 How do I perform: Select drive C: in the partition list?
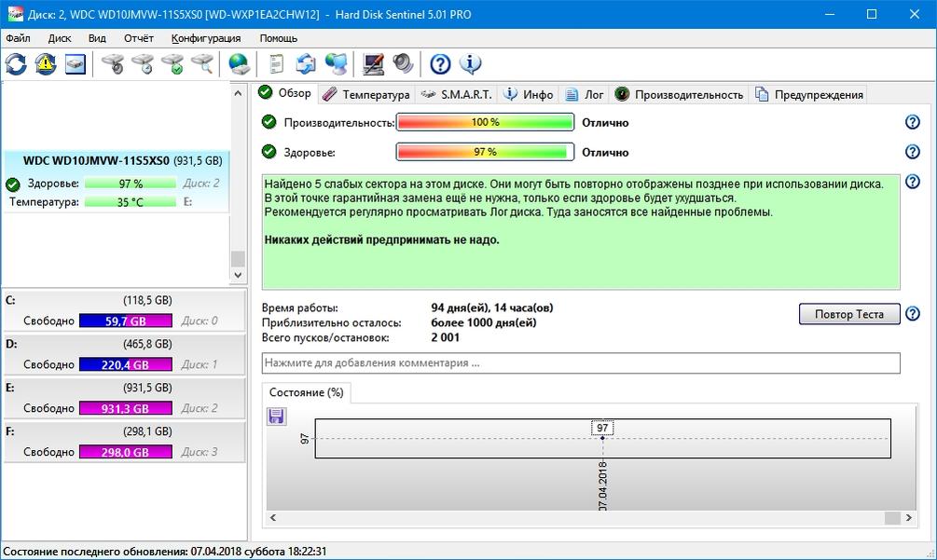click(x=124, y=310)
